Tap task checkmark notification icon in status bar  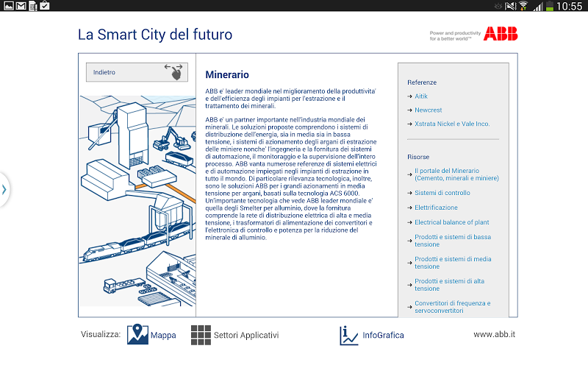[x=45, y=5]
